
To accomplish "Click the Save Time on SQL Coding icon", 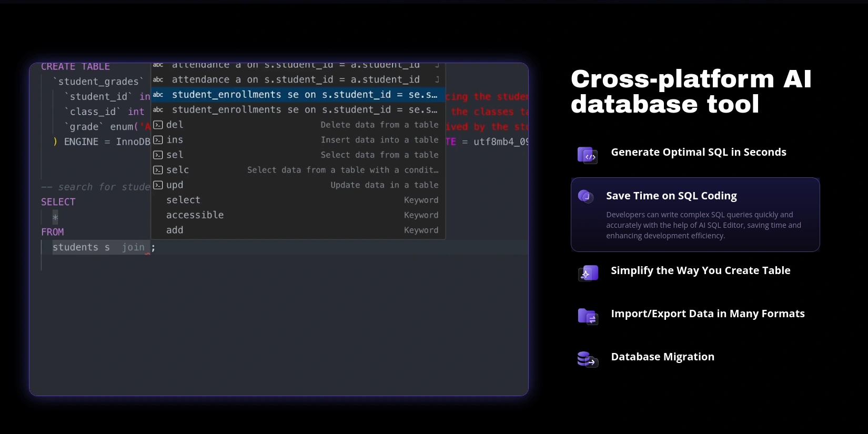I will click(x=586, y=196).
